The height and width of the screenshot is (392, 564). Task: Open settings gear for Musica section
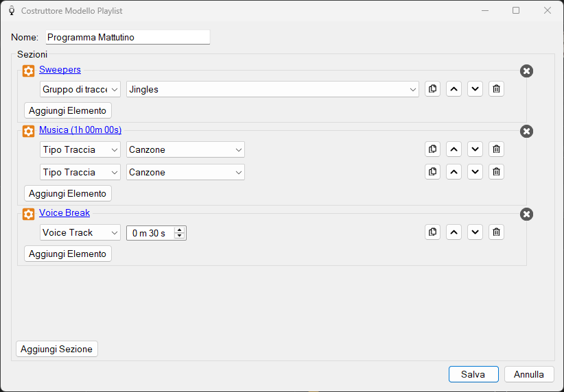(x=28, y=131)
